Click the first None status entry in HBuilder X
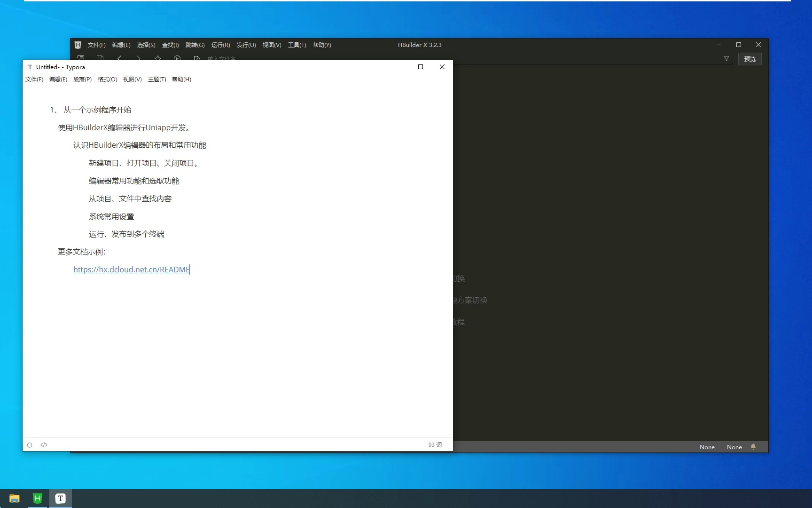Image resolution: width=812 pixels, height=508 pixels. [x=707, y=447]
